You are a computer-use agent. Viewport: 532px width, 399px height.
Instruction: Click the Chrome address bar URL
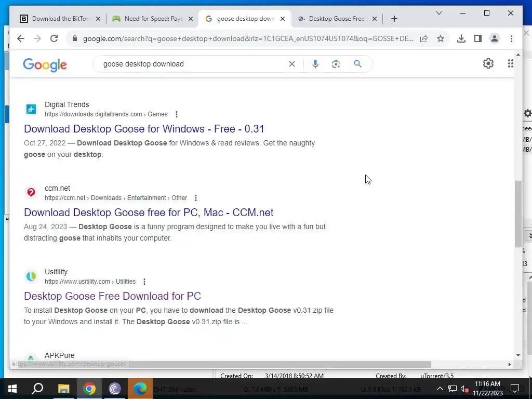click(x=248, y=38)
